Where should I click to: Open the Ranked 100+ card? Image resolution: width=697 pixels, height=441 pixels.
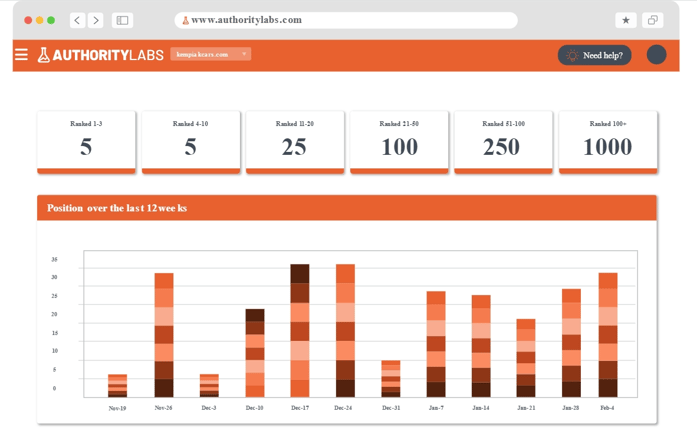(608, 142)
